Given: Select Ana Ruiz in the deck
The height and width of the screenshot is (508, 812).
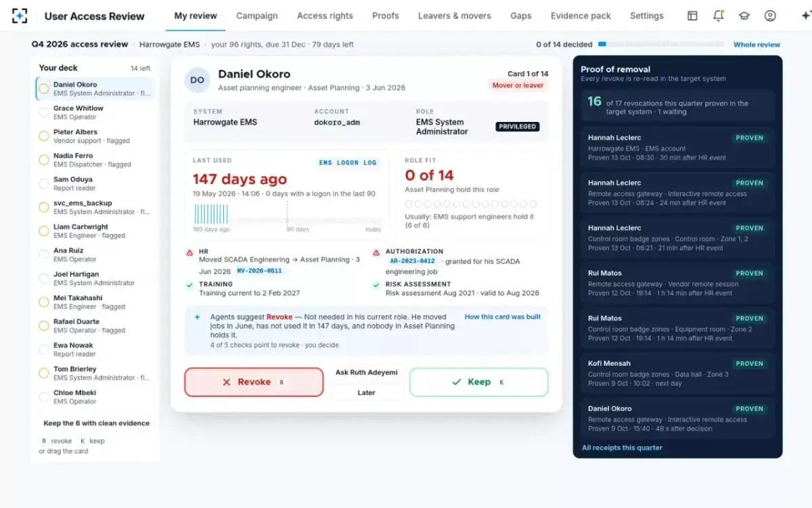Looking at the screenshot, I should click(95, 255).
